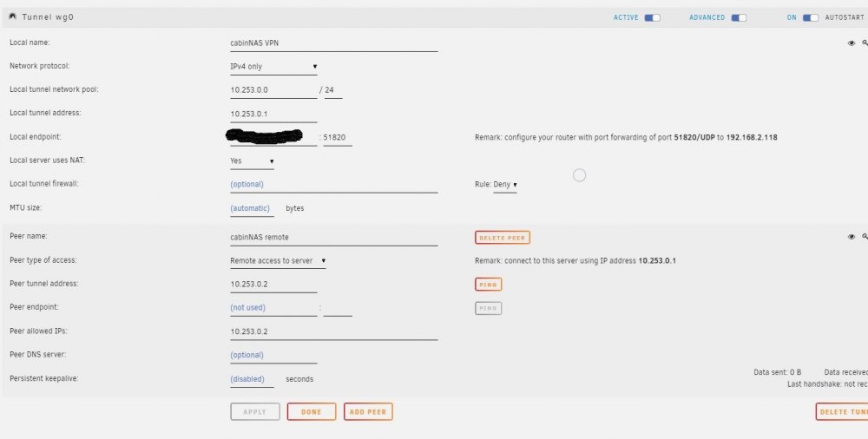Click the ADD PEER button
The image size is (868, 439).
tap(368, 412)
